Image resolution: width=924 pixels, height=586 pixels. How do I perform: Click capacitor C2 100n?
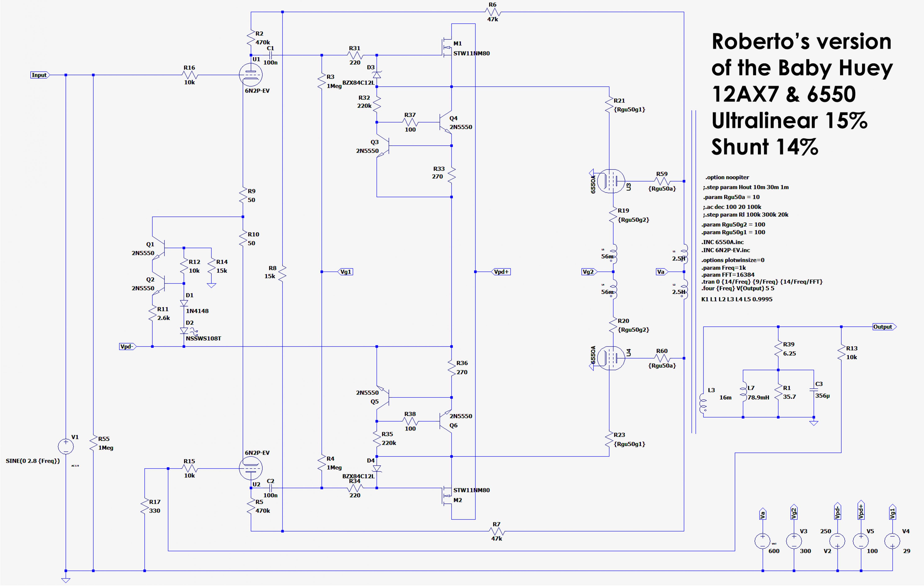coord(271,488)
